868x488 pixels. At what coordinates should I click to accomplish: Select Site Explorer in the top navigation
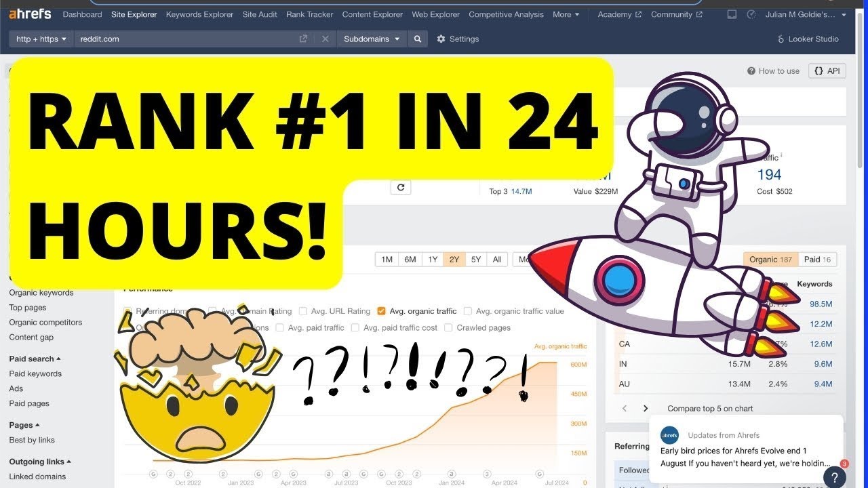tap(134, 14)
